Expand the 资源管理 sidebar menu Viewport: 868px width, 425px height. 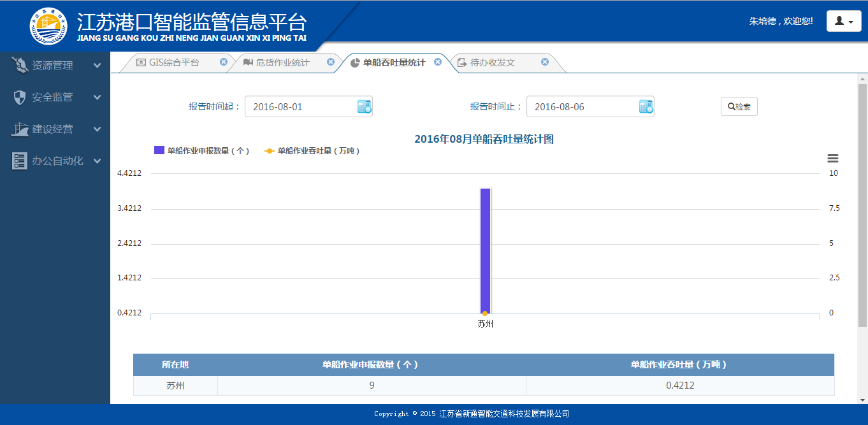(55, 66)
